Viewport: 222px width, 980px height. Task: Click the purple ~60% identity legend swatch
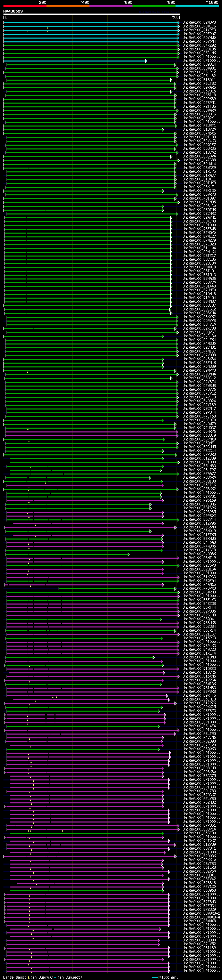click(111, 6)
